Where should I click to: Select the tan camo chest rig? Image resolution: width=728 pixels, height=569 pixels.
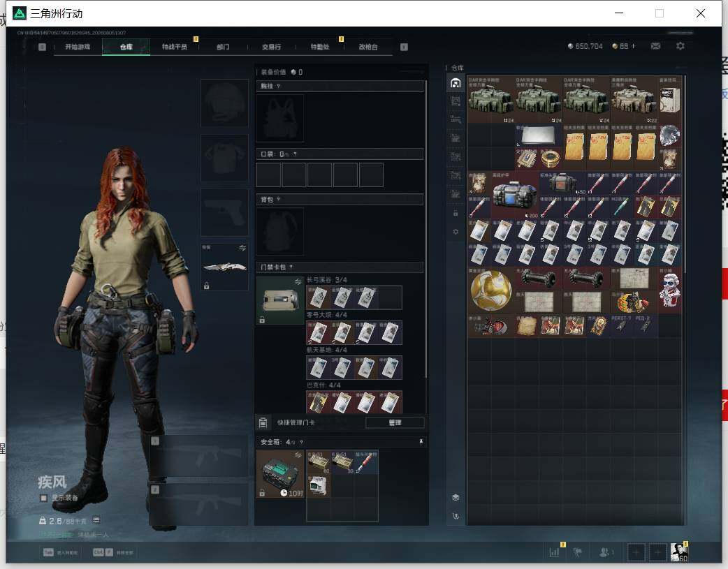pos(633,100)
